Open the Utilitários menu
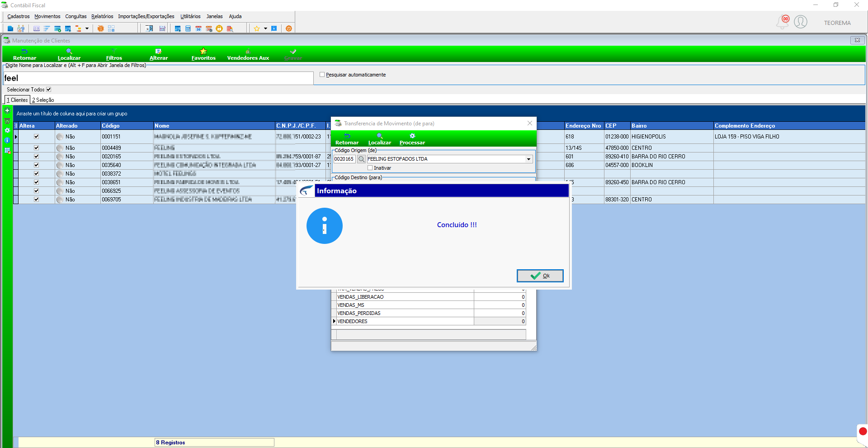 [190, 16]
